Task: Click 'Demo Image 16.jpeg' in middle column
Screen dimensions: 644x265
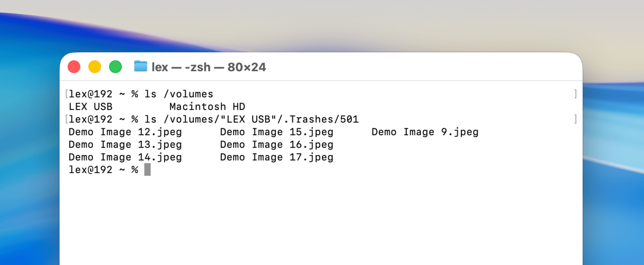Action: pos(276,144)
